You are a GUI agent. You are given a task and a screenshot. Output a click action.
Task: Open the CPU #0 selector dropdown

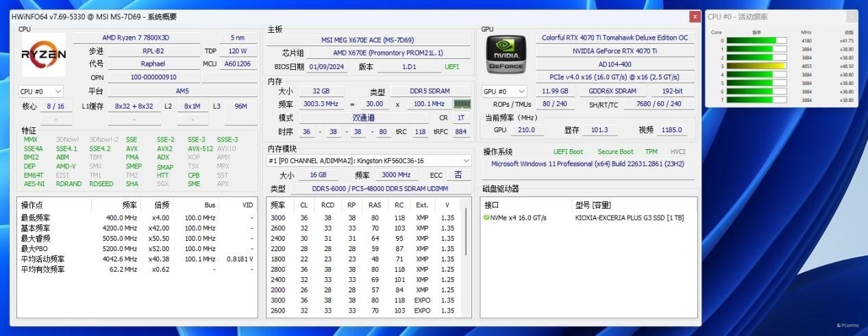(41, 91)
